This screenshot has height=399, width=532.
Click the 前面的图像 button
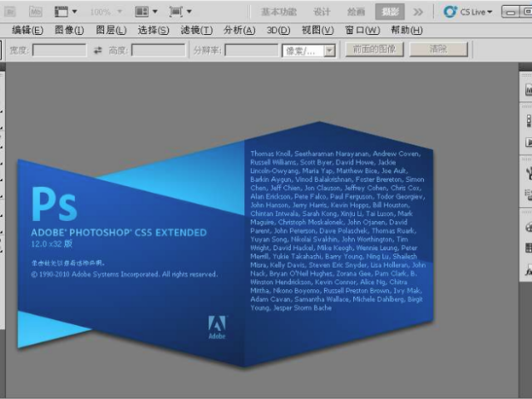(374, 50)
